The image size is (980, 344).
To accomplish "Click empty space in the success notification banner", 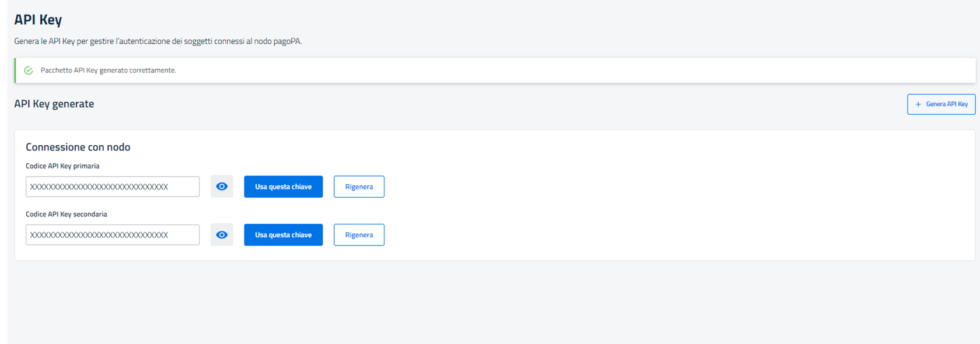I will (x=525, y=71).
